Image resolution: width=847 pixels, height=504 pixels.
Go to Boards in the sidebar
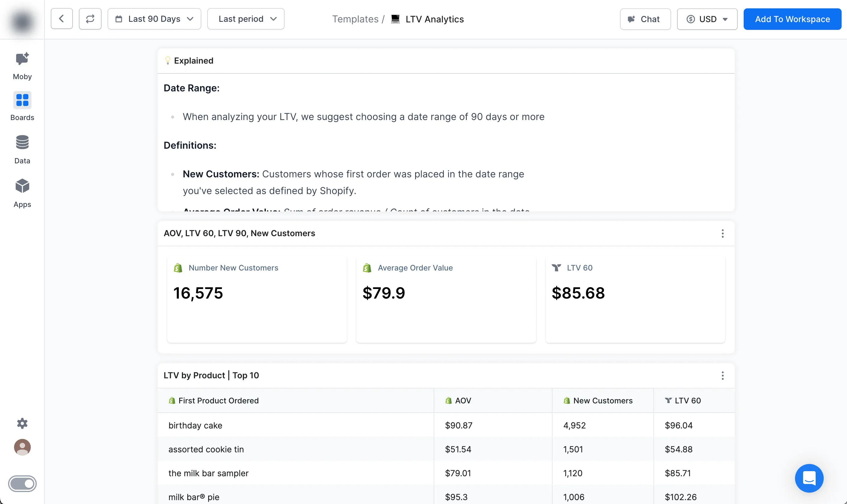(x=22, y=101)
